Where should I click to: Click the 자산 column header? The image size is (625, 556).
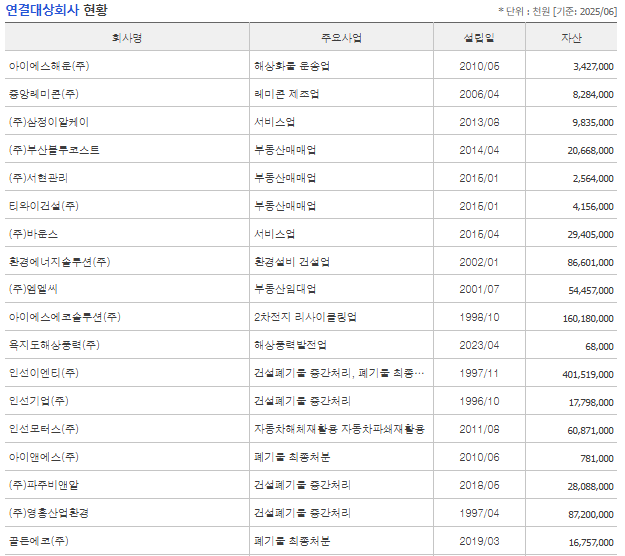coord(571,38)
